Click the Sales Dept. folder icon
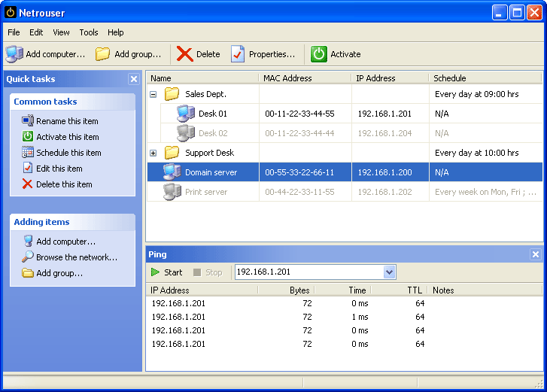The height and width of the screenshot is (392, 547). (x=172, y=94)
